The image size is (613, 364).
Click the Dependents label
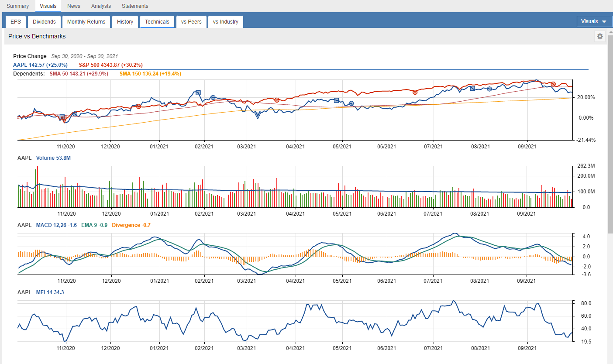[29, 74]
